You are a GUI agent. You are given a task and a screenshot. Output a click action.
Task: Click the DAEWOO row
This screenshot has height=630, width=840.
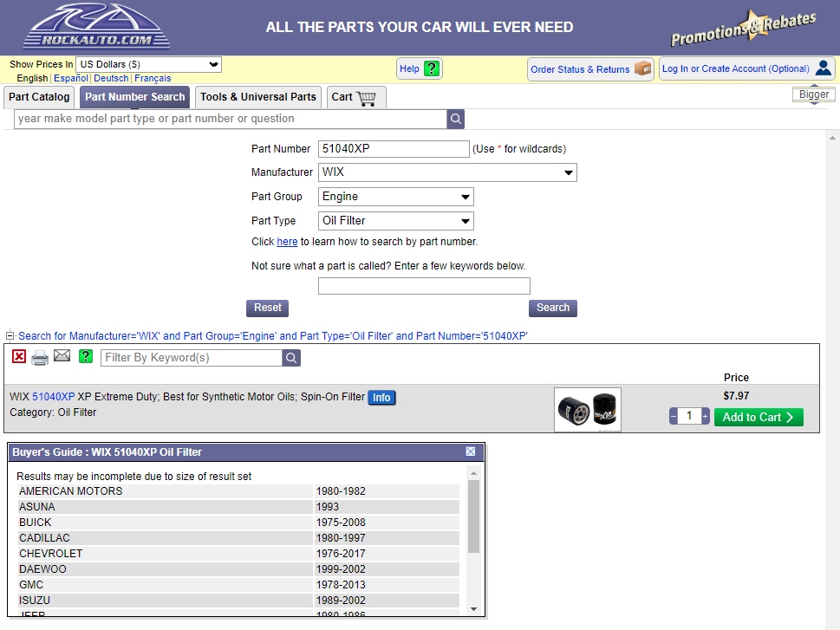click(238, 569)
